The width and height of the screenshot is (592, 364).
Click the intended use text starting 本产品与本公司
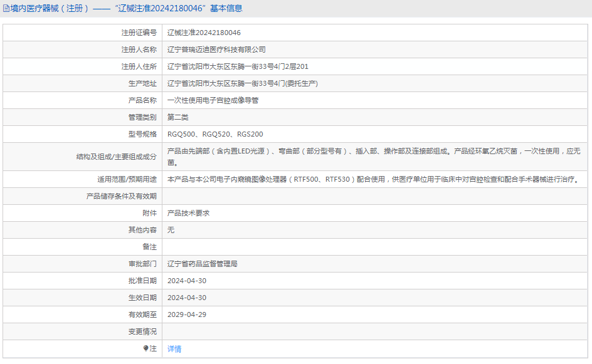pos(374,180)
